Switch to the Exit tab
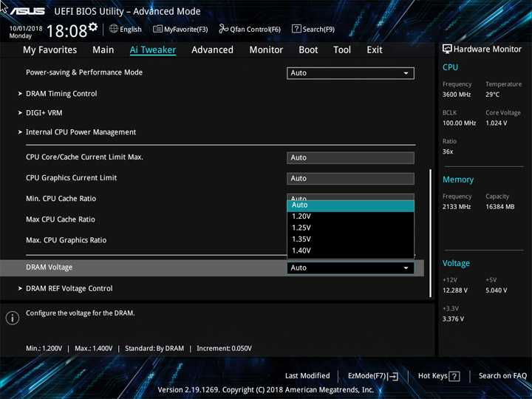Screen dimensions: 532x399 pos(374,50)
